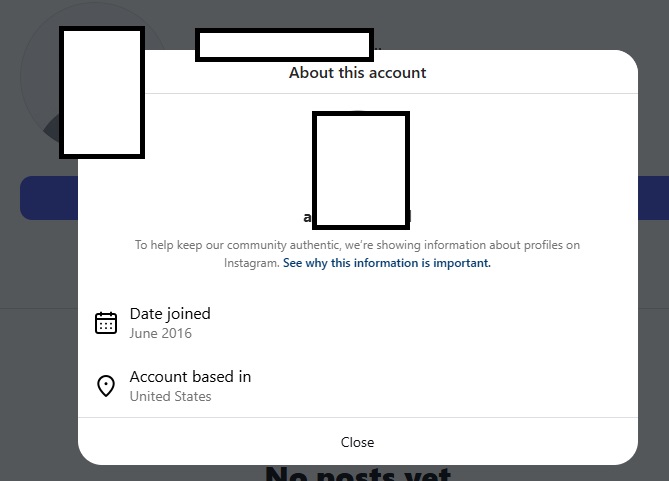Click 'No posts yet' text behind dialog

coord(358,474)
